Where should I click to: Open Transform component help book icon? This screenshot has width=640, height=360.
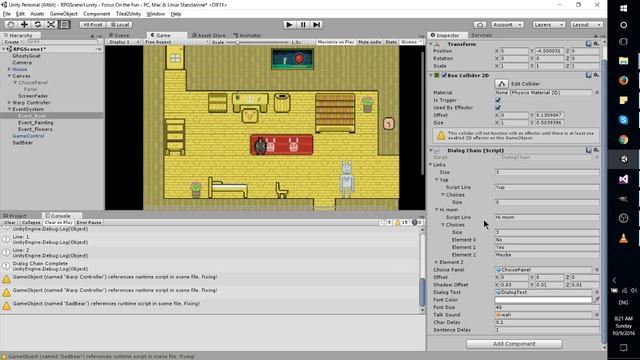(589, 44)
